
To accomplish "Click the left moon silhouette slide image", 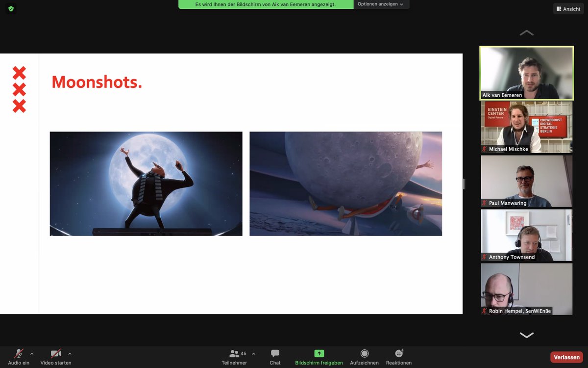I will point(146,184).
